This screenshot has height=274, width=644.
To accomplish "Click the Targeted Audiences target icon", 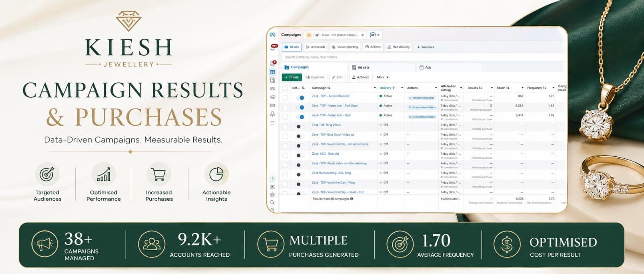I will 47,174.
